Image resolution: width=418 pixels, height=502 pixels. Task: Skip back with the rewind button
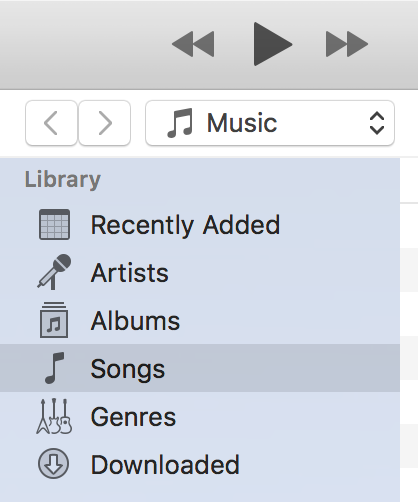point(193,44)
